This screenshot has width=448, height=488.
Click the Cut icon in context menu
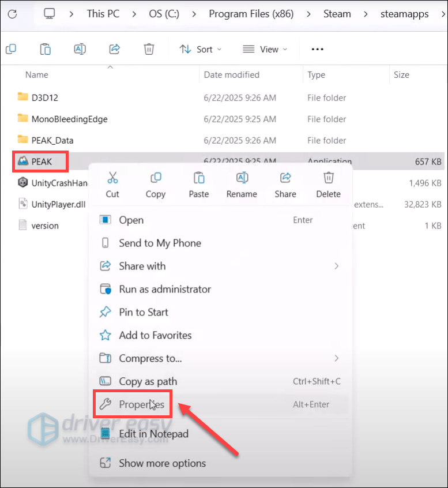pyautogui.click(x=112, y=178)
